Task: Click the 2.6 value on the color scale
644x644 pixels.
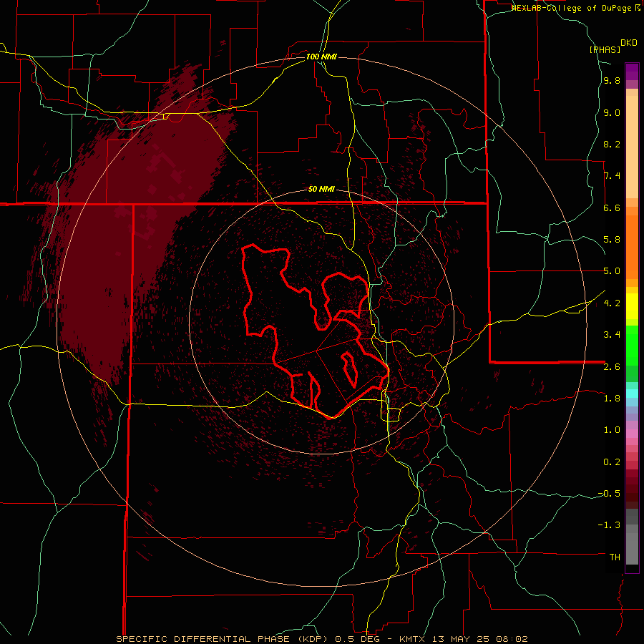Action: tap(612, 367)
